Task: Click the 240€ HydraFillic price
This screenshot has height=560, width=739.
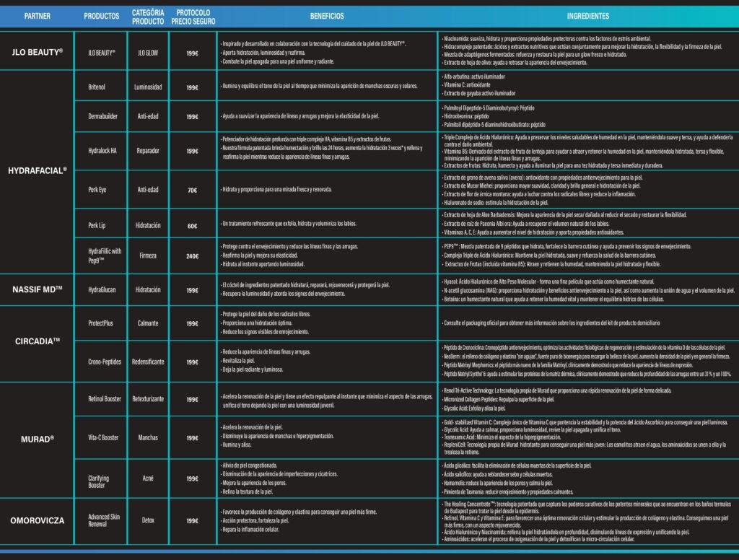Action: click(x=192, y=256)
